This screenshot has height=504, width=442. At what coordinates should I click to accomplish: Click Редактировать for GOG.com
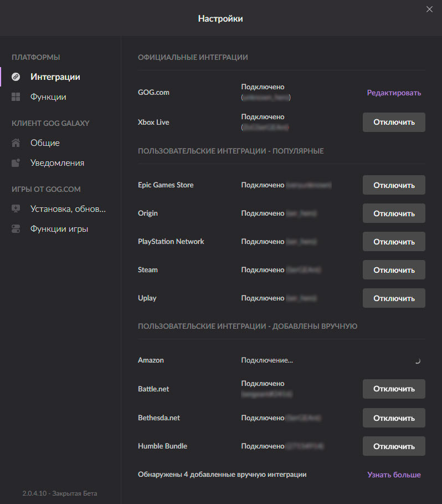pos(394,93)
